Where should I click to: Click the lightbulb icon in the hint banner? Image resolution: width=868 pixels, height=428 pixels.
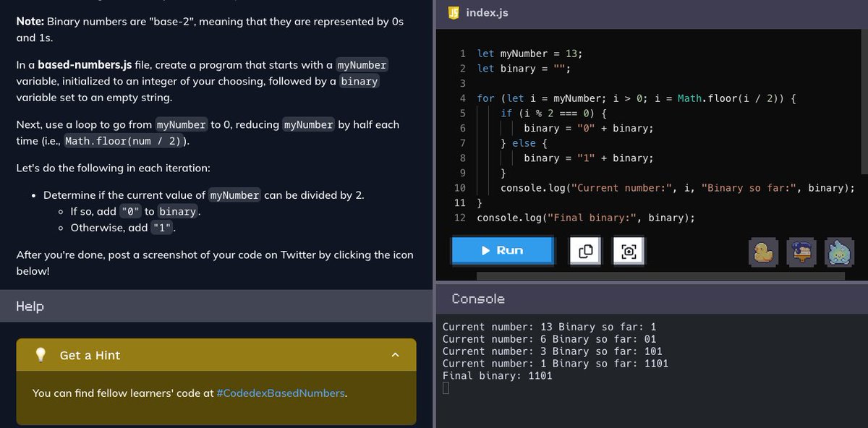point(41,354)
